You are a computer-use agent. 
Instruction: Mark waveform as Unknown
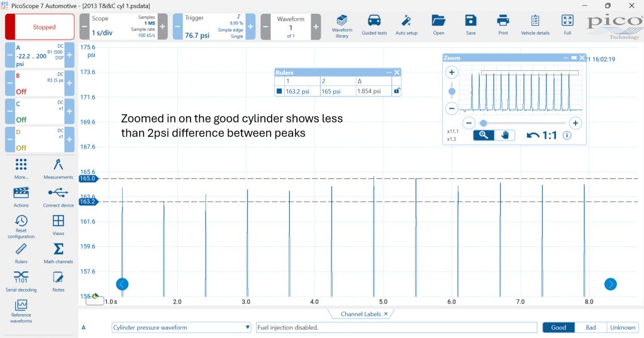tap(622, 327)
